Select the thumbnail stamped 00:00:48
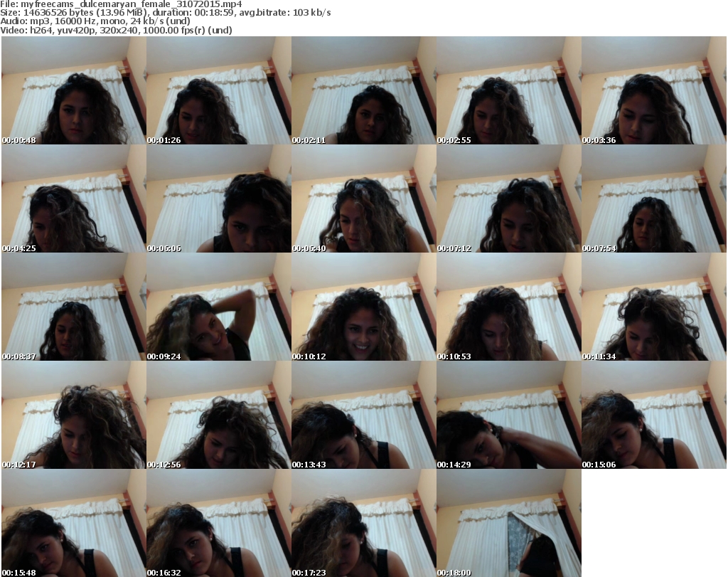The image size is (728, 577). coord(74,90)
